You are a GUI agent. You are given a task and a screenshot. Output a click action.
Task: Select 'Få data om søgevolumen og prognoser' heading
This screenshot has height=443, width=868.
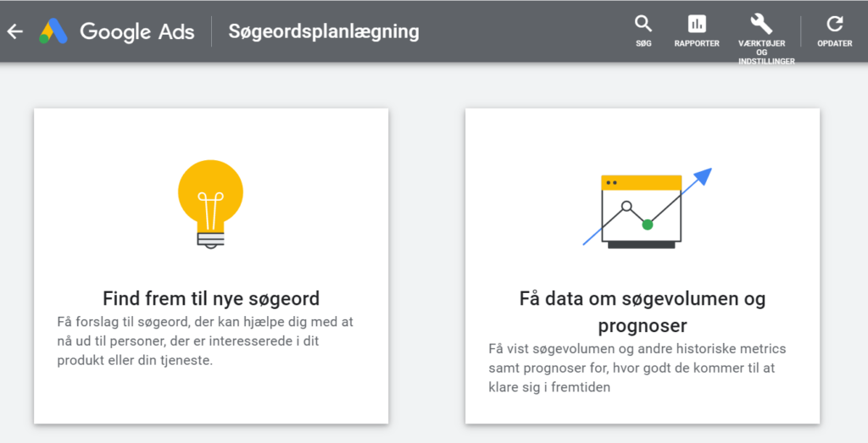coord(642,312)
